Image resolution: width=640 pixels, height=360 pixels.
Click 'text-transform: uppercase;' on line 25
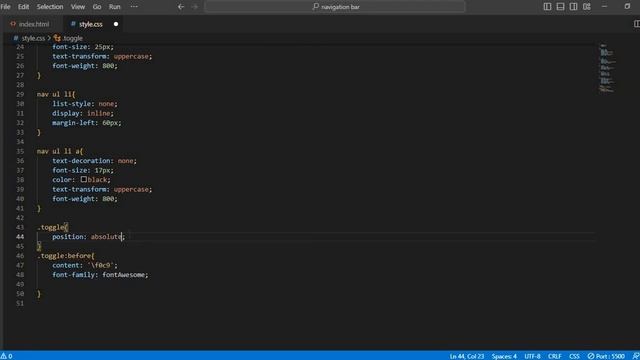click(102, 56)
